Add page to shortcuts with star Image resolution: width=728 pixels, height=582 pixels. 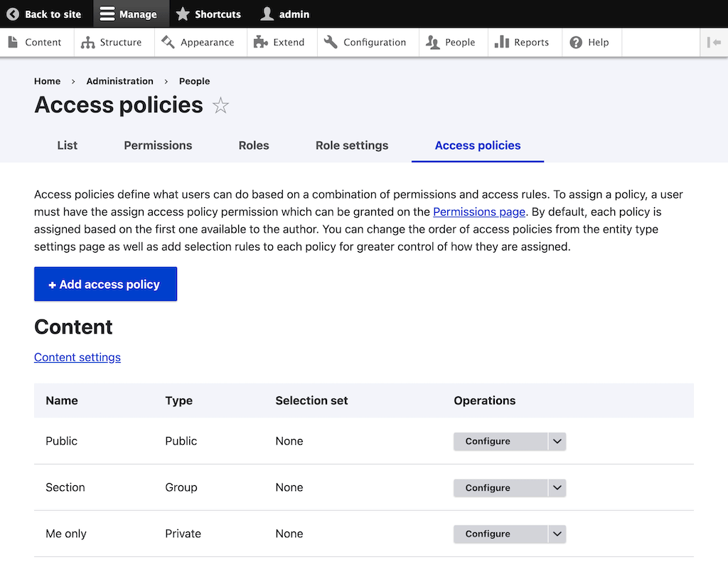click(221, 106)
